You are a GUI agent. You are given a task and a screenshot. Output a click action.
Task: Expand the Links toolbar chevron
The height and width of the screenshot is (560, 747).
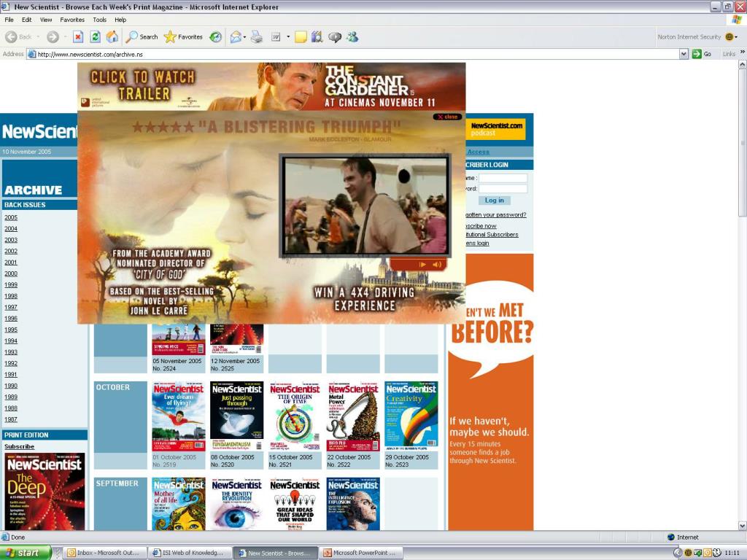[742, 52]
